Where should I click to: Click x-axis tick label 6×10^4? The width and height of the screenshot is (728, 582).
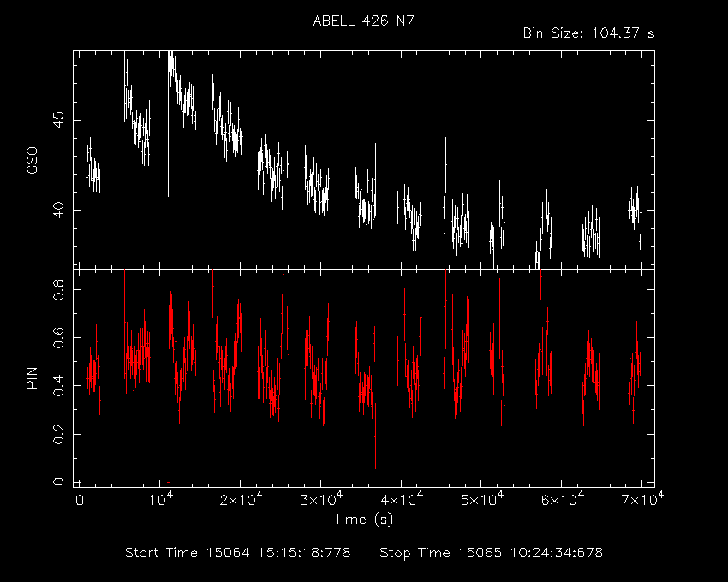point(562,499)
